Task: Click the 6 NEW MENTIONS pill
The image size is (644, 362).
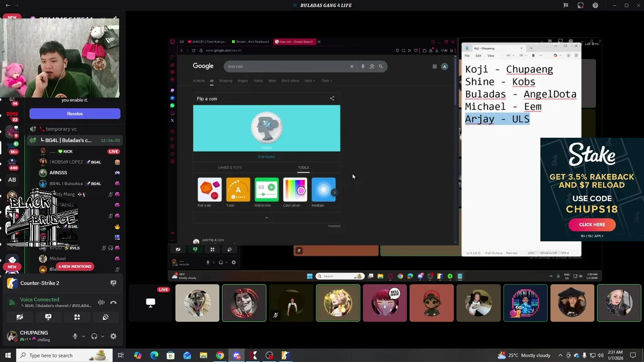Action: coord(75,266)
